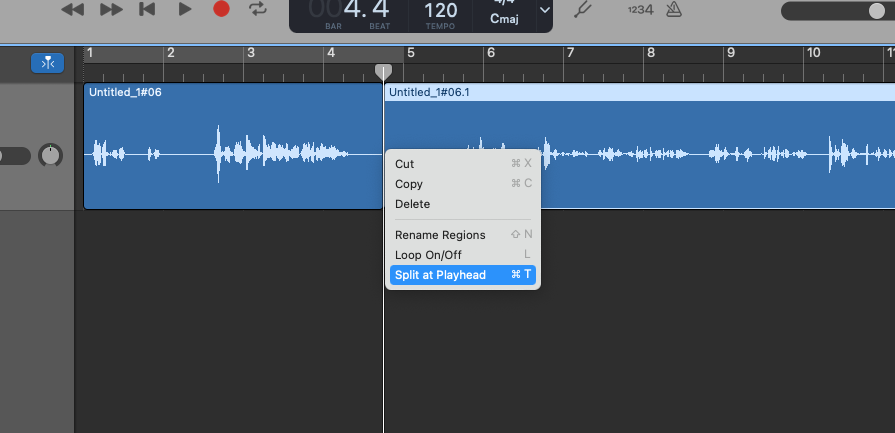The image size is (895, 433).
Task: Choose Copy from the context menu
Action: (x=462, y=184)
